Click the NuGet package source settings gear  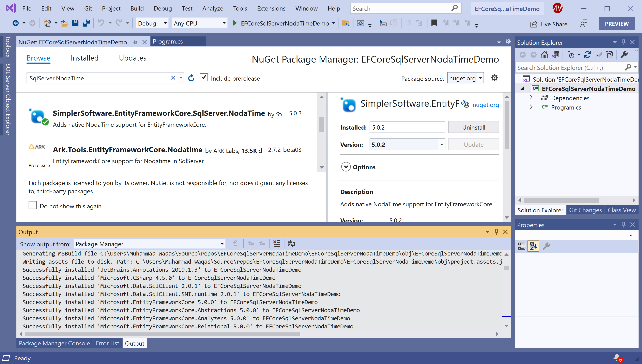(494, 78)
